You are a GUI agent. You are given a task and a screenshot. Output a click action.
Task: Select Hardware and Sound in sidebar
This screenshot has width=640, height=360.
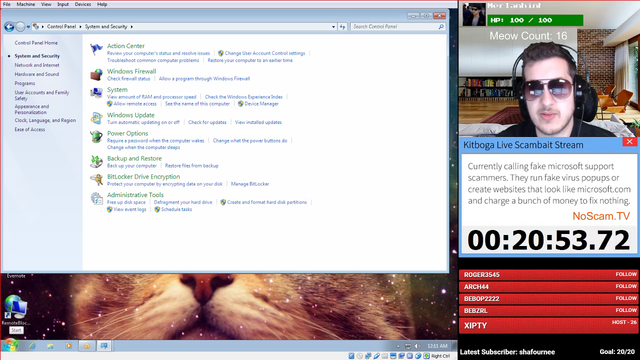(37, 74)
